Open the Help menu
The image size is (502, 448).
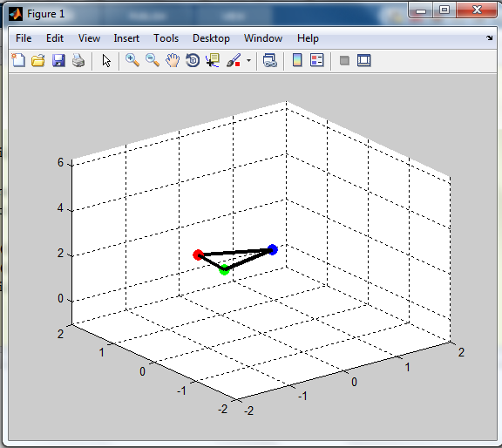pos(308,38)
